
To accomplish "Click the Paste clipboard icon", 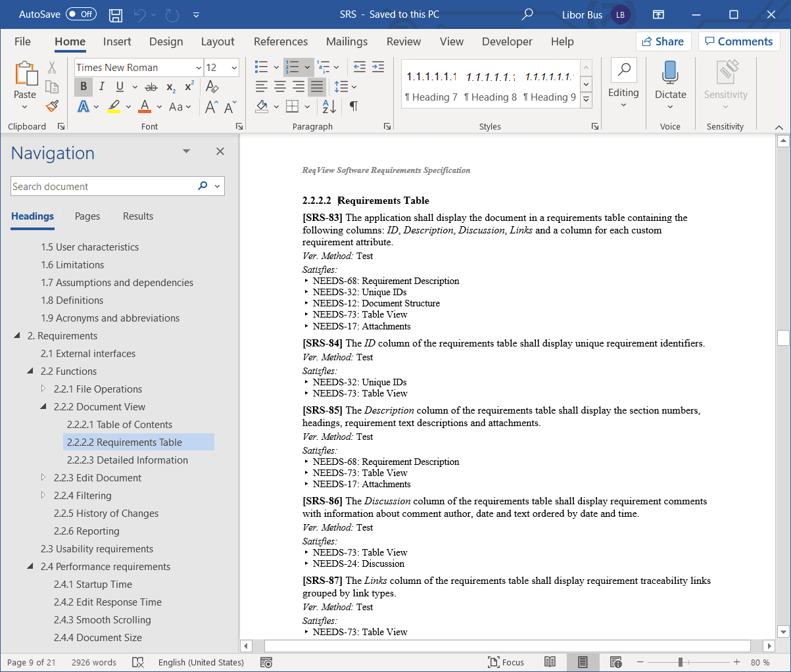I will pyautogui.click(x=26, y=74).
